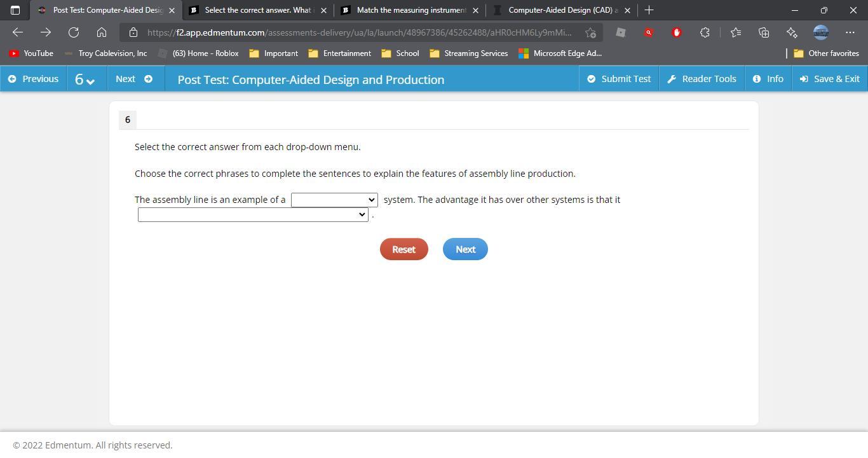The image size is (868, 458).
Task: Click Next in the test toolbar
Action: coord(134,79)
